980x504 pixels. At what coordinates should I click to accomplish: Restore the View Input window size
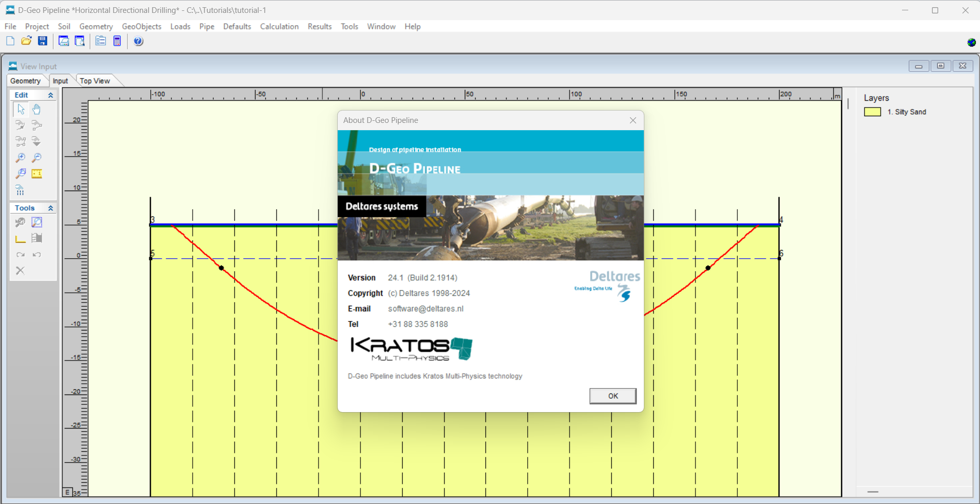[941, 66]
